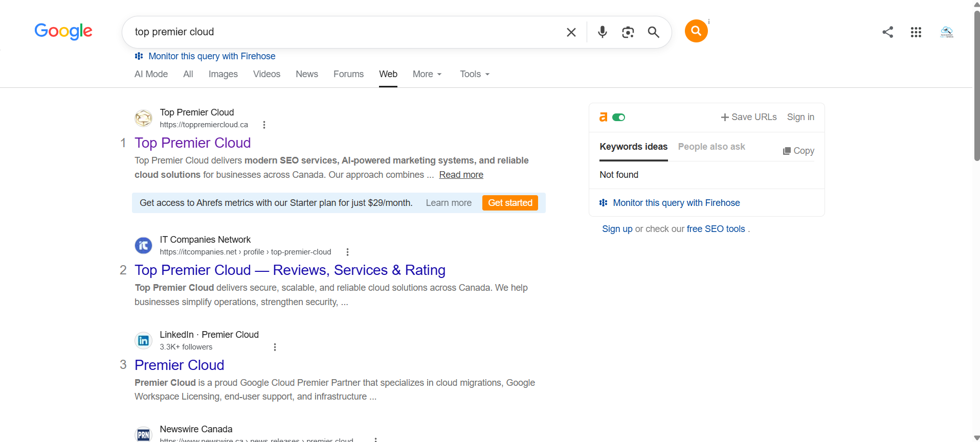Open Google Lens image search
This screenshot has width=980, height=442.
coord(628,32)
